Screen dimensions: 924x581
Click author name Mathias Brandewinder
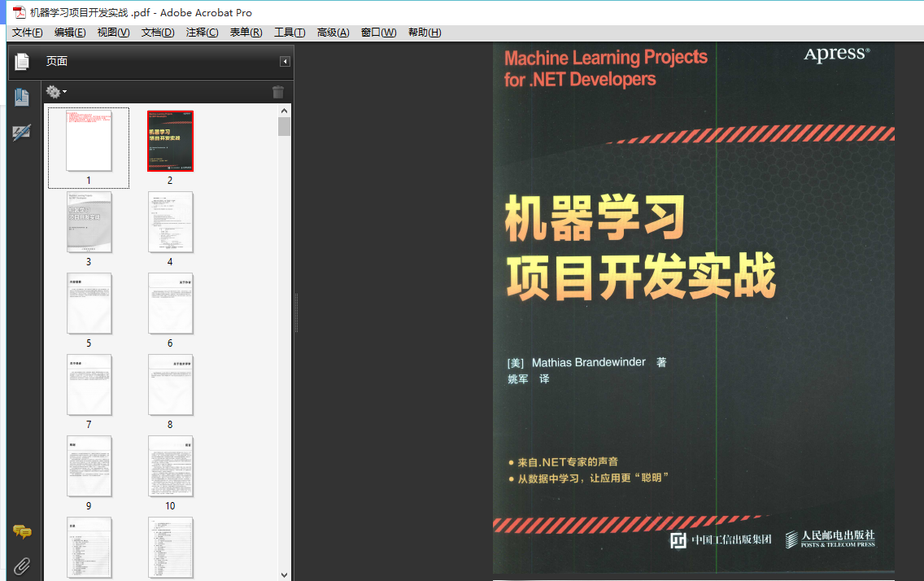[x=589, y=362]
